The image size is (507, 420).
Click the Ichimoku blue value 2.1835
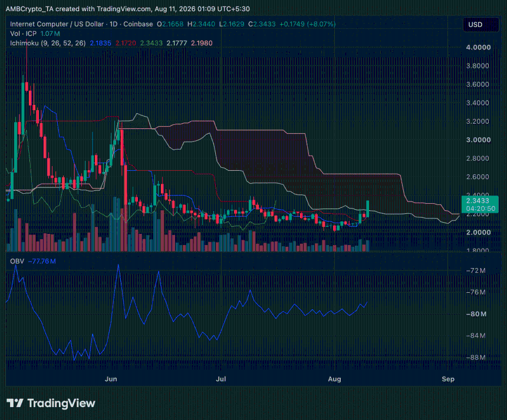[101, 43]
